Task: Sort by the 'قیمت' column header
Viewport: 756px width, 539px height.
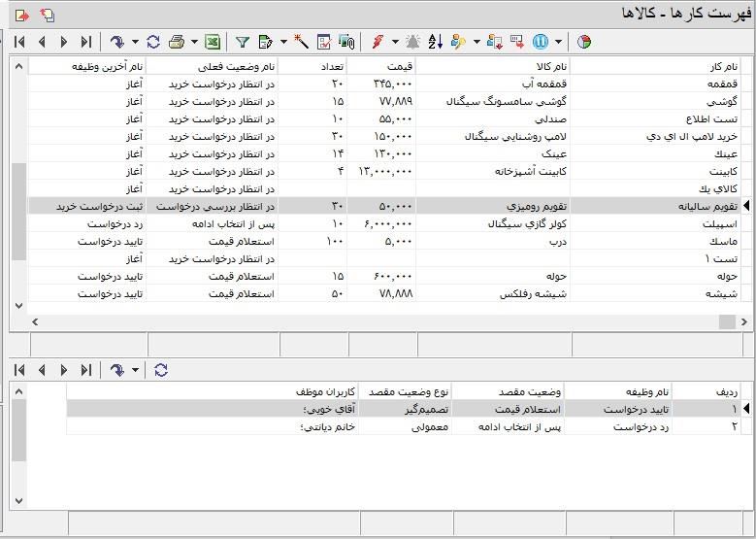Action: point(380,66)
